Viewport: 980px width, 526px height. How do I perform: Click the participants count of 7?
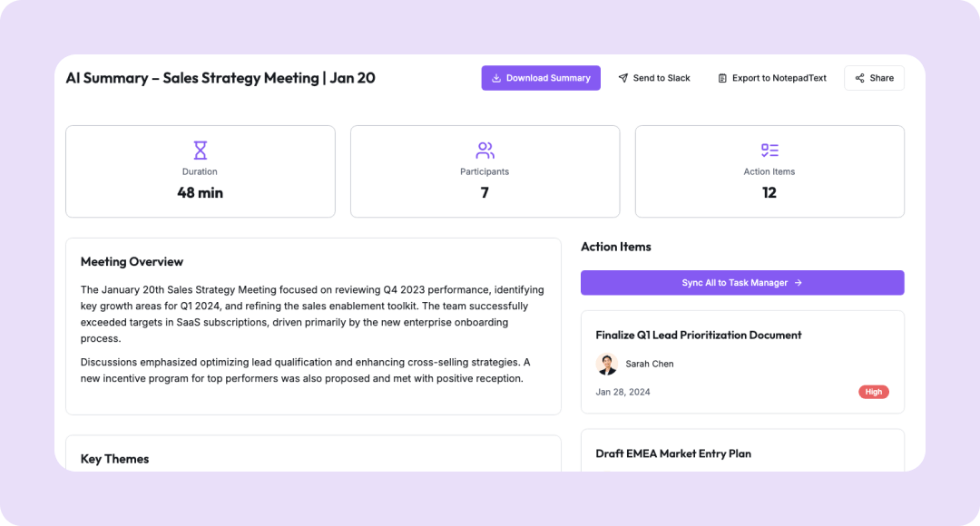pyautogui.click(x=485, y=192)
